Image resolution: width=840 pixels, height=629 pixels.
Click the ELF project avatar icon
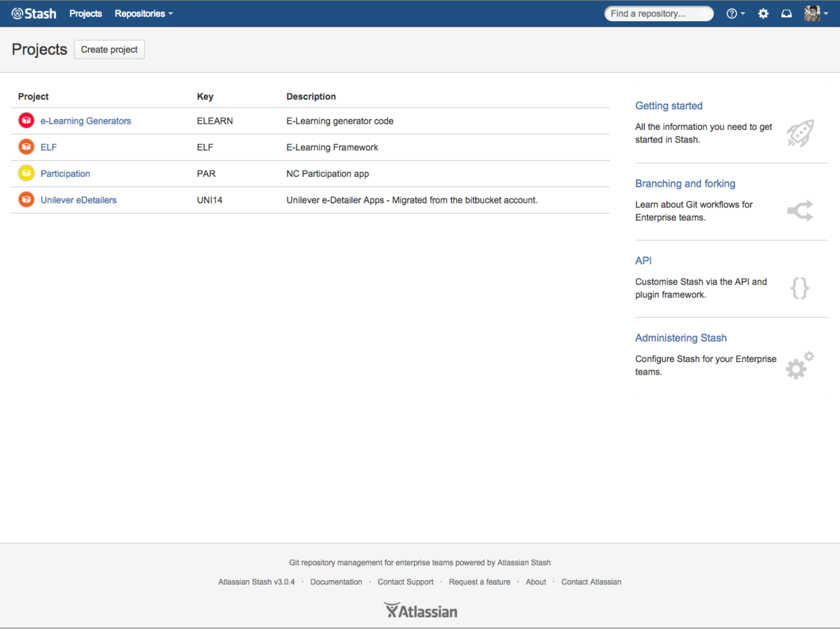coord(27,147)
